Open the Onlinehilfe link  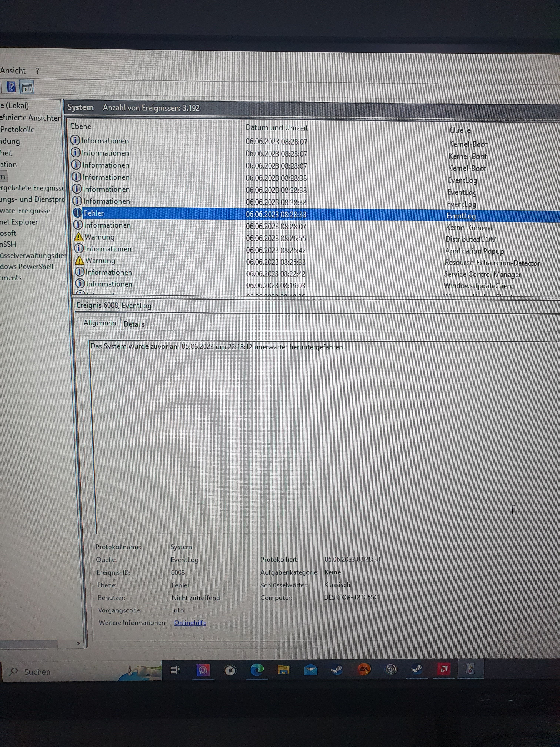190,623
